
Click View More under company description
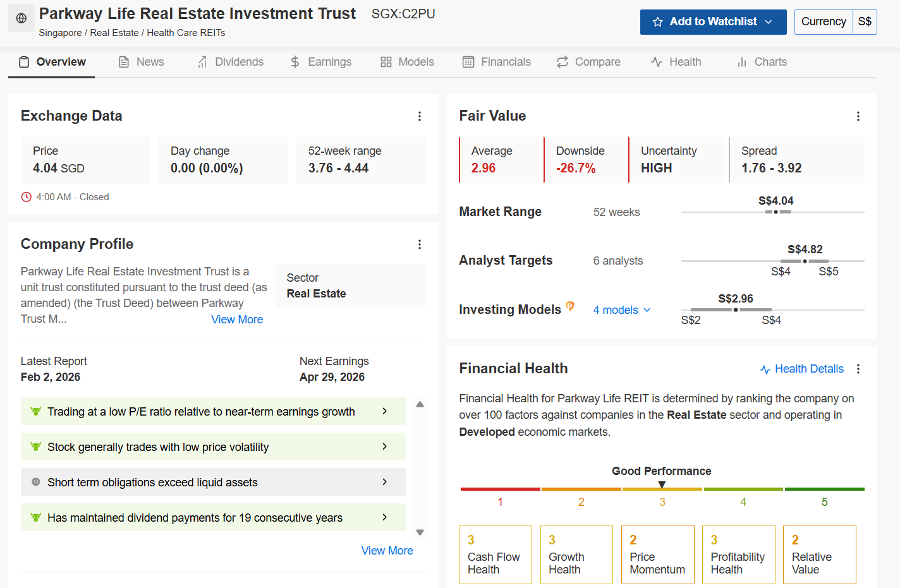click(x=237, y=320)
